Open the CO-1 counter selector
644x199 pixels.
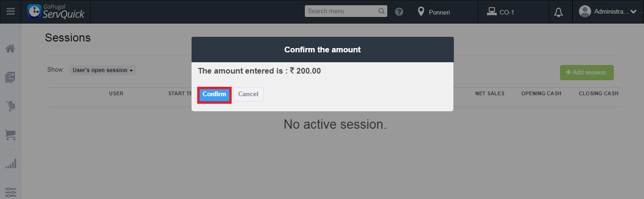click(x=501, y=12)
